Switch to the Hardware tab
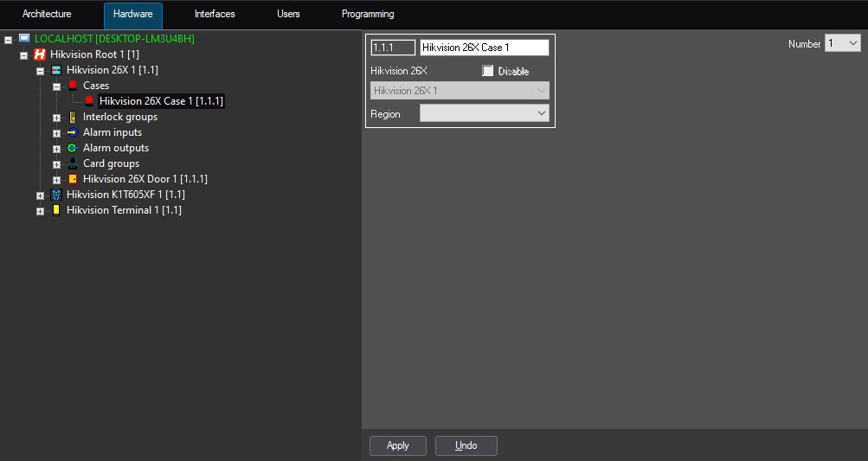Viewport: 868px width, 461px height. click(x=133, y=15)
